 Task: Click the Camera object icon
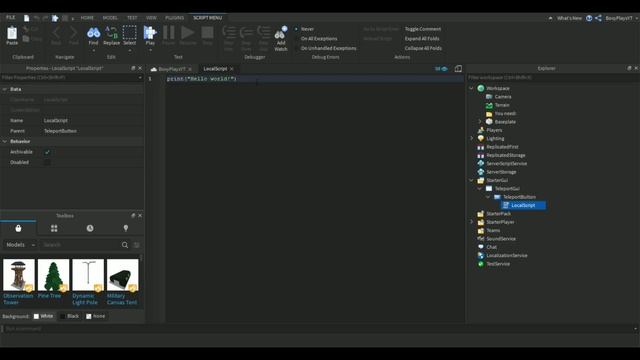point(489,97)
